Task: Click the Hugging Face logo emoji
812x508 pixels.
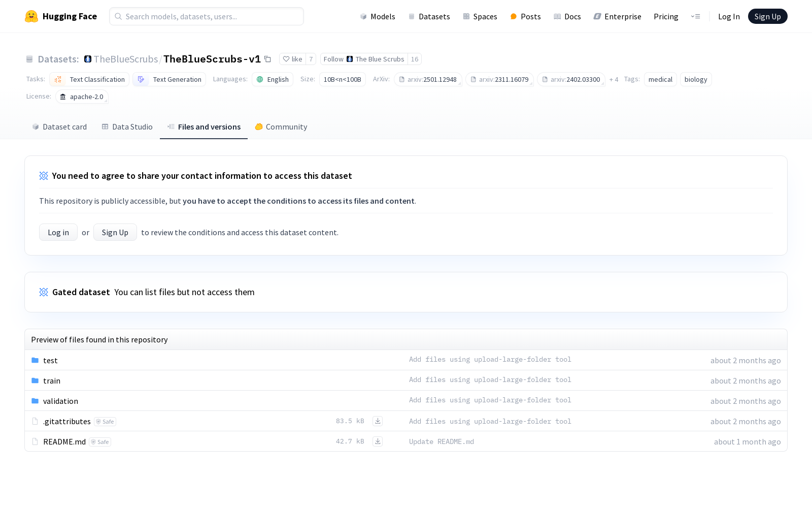Action: (31, 16)
